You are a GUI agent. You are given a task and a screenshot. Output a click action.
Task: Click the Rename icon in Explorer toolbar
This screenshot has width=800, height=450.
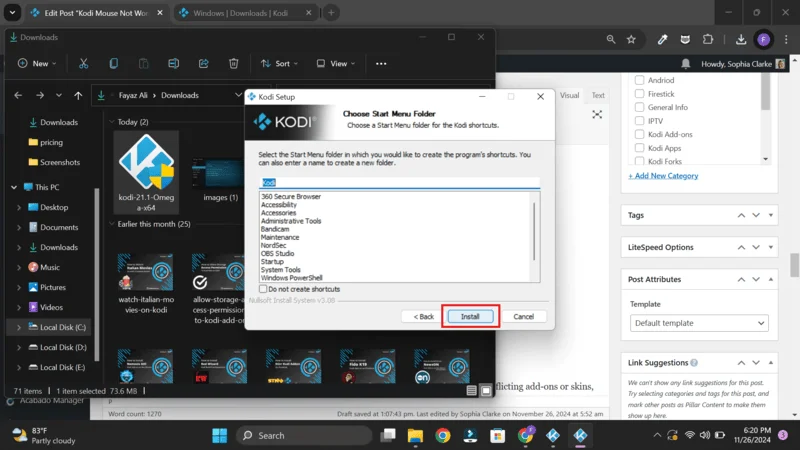pyautogui.click(x=173, y=64)
